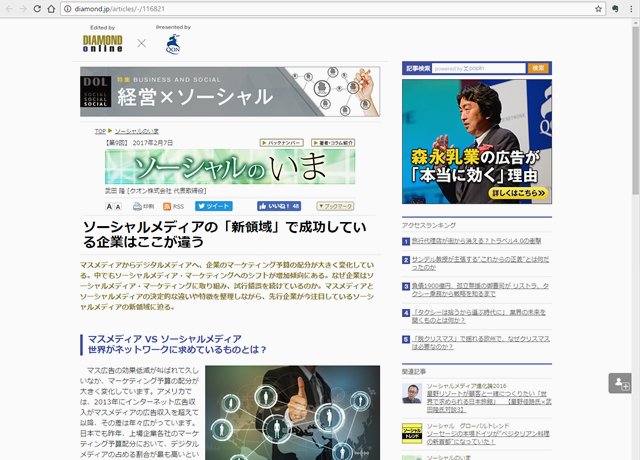This screenshot has width=640, height=460.
Task: Click the TOP breadcrumb link
Action: 100,132
